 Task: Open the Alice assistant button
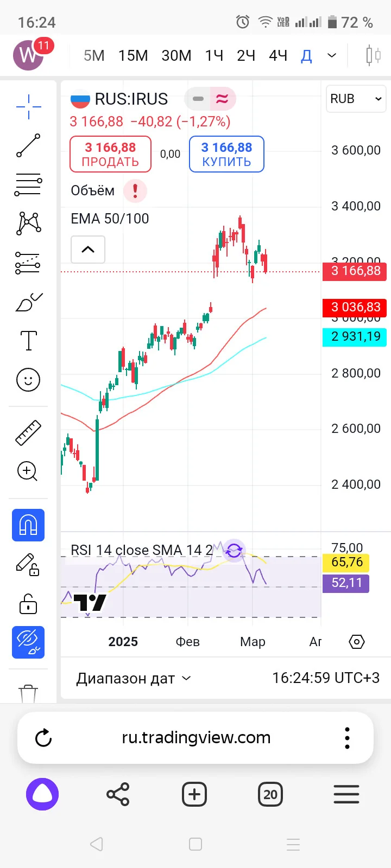(x=42, y=794)
